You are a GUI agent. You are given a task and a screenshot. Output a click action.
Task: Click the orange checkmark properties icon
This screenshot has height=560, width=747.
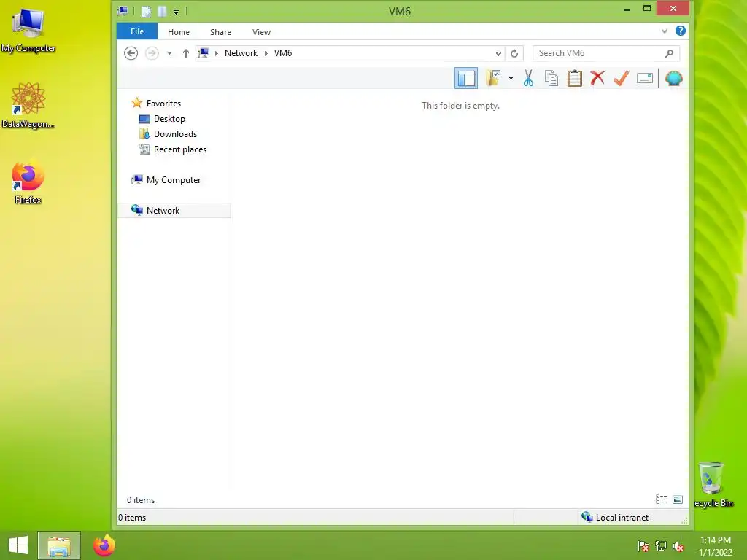(x=621, y=78)
